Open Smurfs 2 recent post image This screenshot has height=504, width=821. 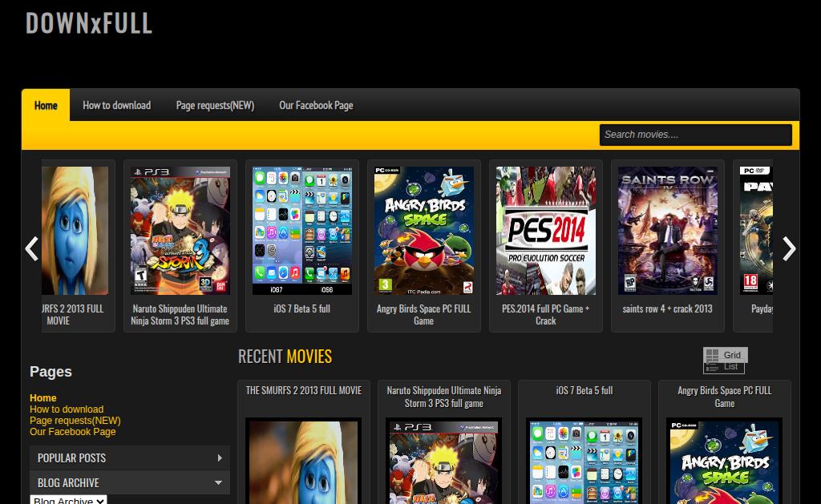coord(304,461)
